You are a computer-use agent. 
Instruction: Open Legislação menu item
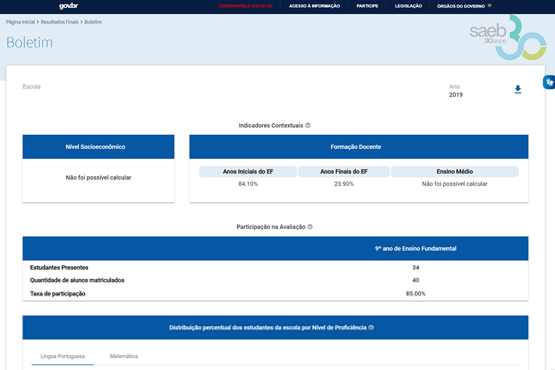pyautogui.click(x=408, y=6)
